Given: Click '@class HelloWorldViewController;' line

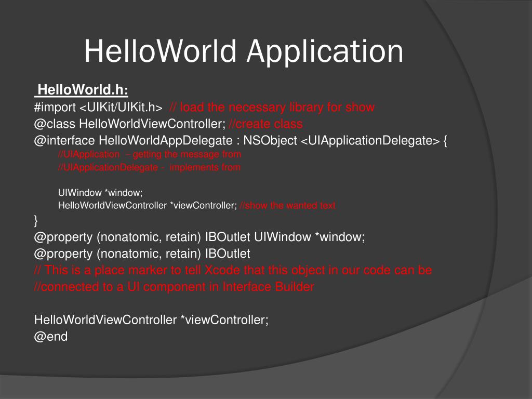Looking at the screenshot, I should (x=129, y=124).
